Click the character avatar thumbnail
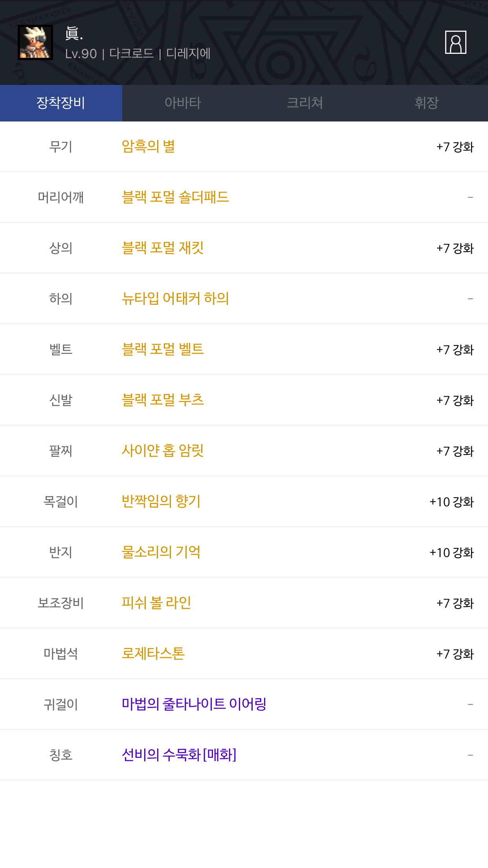The height and width of the screenshot is (868, 488). point(35,42)
